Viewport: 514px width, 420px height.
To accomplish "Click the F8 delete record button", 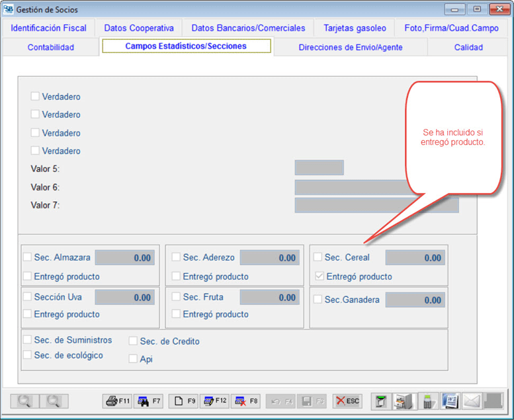I will coord(246,401).
